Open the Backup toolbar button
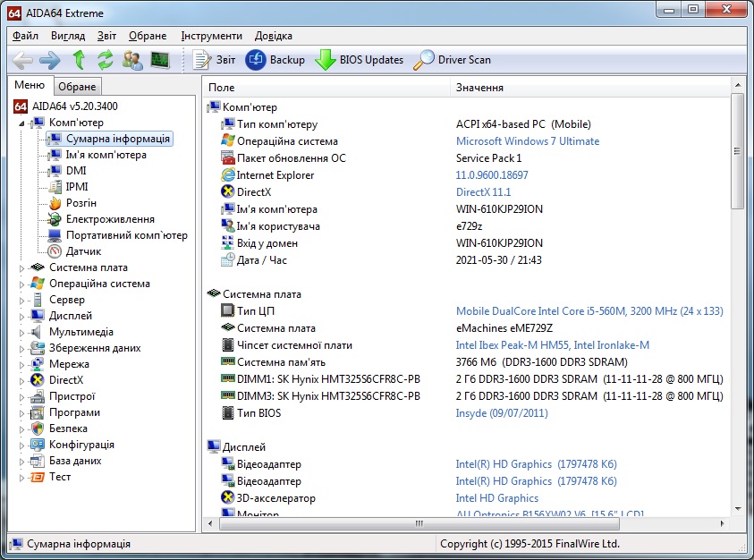Screen dimensions: 754x560 (x=275, y=60)
